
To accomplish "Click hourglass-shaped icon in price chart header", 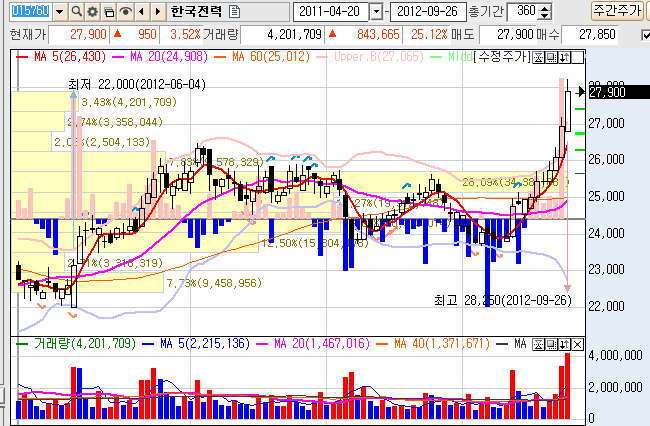I will 538,58.
